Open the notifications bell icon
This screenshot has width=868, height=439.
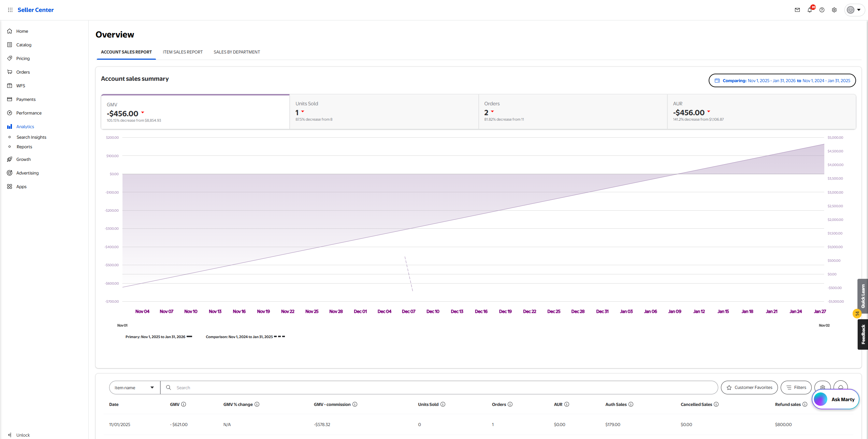click(x=810, y=10)
